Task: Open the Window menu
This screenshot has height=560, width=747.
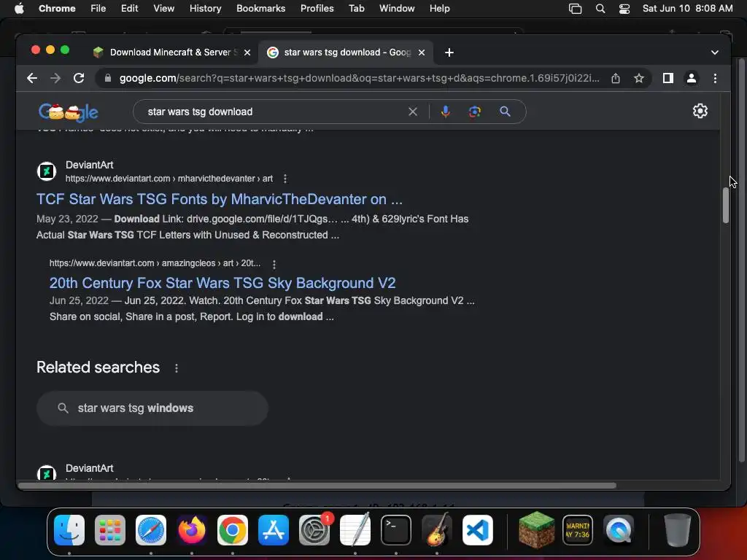Action: [397, 9]
